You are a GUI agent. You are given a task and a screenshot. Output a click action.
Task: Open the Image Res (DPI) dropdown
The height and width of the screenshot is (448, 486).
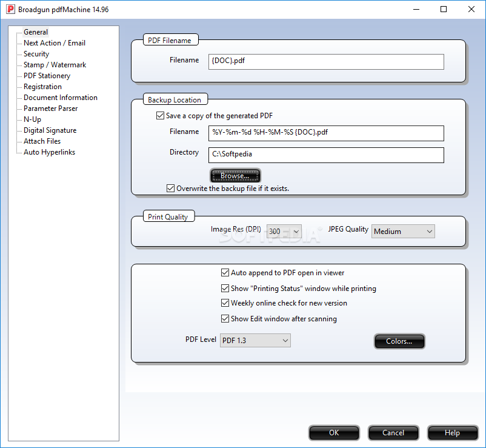pos(284,232)
